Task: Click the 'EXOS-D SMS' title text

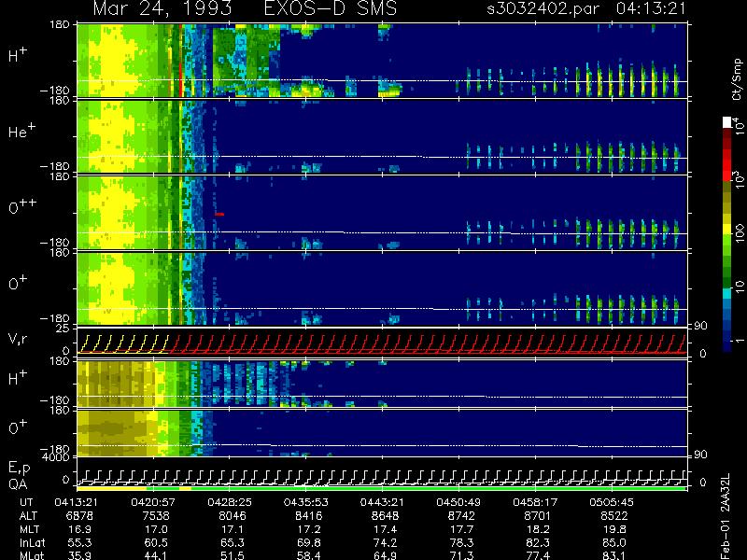Action: [331, 8]
